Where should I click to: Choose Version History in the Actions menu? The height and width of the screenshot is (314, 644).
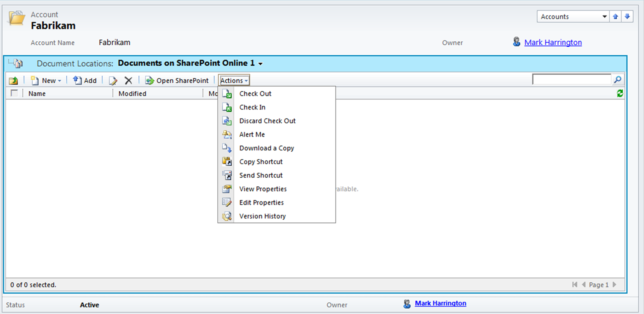pyautogui.click(x=262, y=216)
